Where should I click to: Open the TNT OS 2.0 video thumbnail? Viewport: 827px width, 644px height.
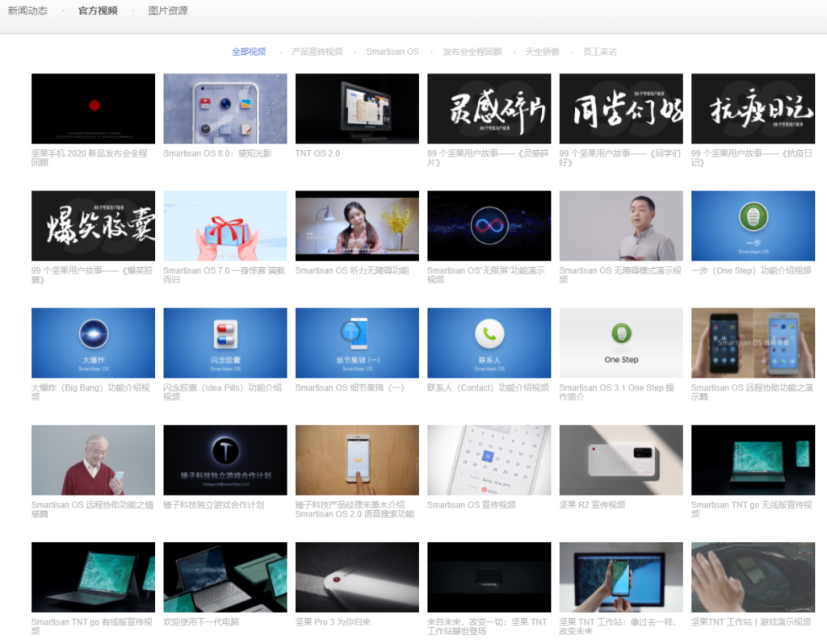357,109
